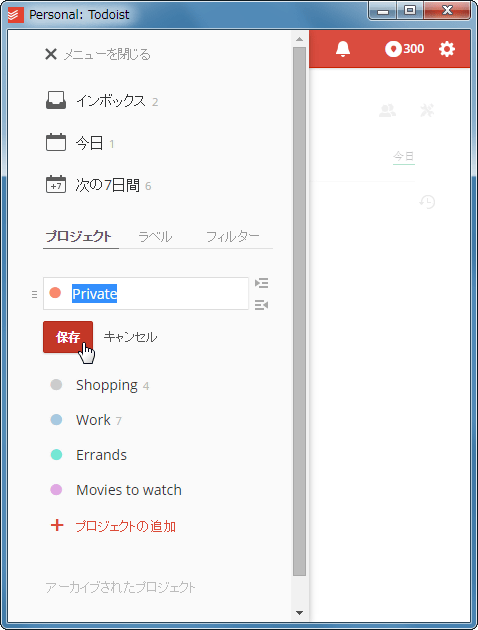Click the sidebar scrollbar down arrow
Image resolution: width=478 pixels, height=630 pixels.
pos(299,613)
